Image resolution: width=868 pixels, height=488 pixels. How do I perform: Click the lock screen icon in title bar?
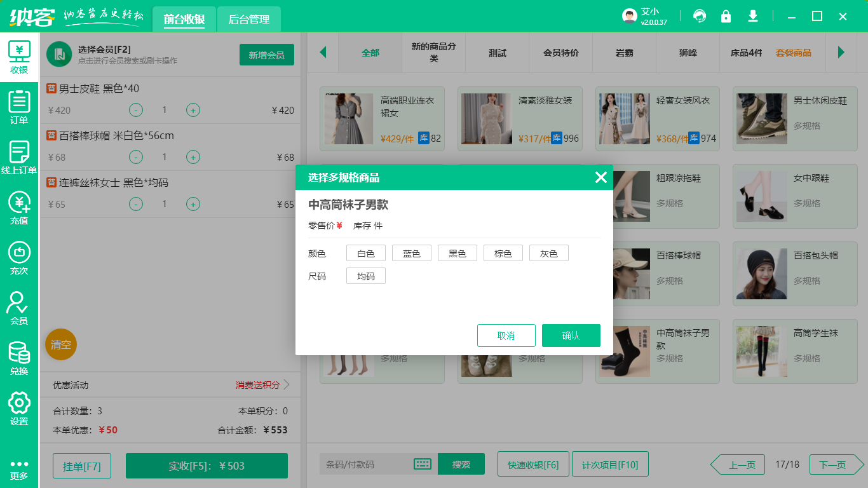pyautogui.click(x=726, y=16)
